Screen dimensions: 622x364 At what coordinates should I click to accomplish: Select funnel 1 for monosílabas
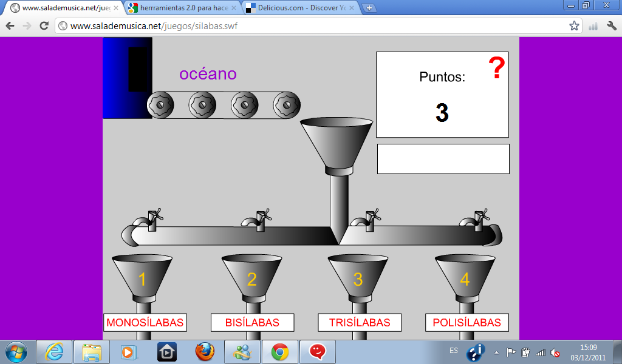tap(142, 279)
